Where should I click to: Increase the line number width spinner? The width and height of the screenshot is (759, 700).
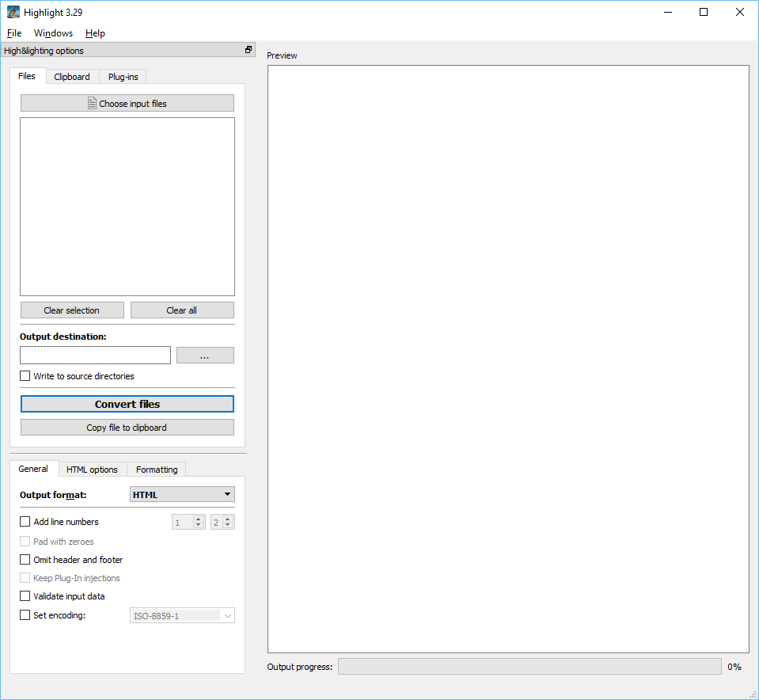pyautogui.click(x=228, y=519)
